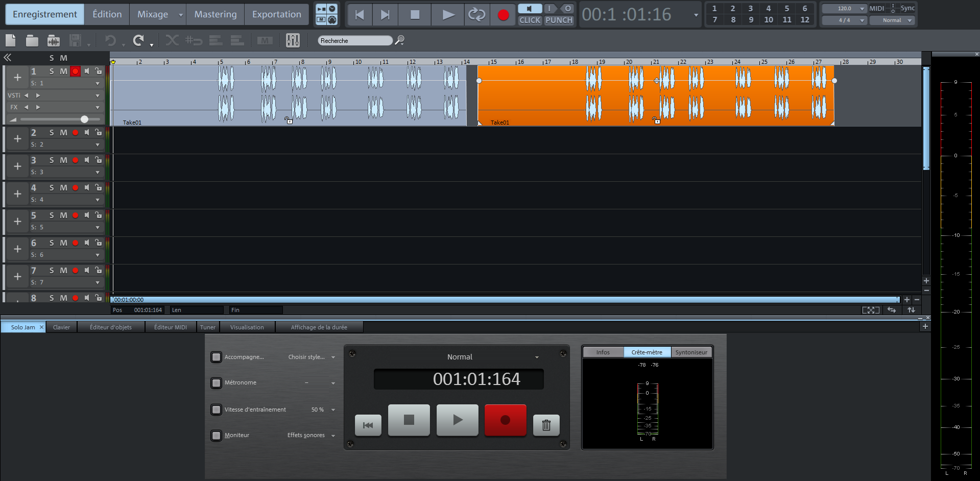980x481 pixels.
Task: Click the search magnifier icon
Action: point(400,40)
